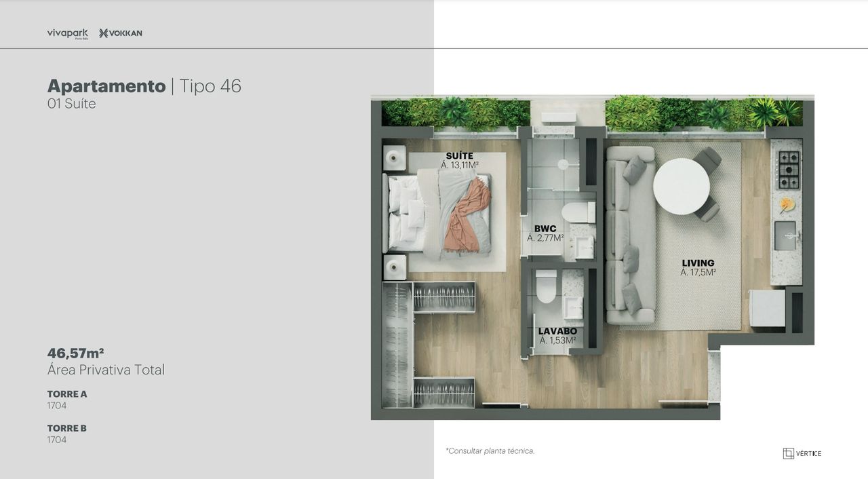Click the Living area label
This screenshot has height=479, width=868.
pyautogui.click(x=698, y=263)
